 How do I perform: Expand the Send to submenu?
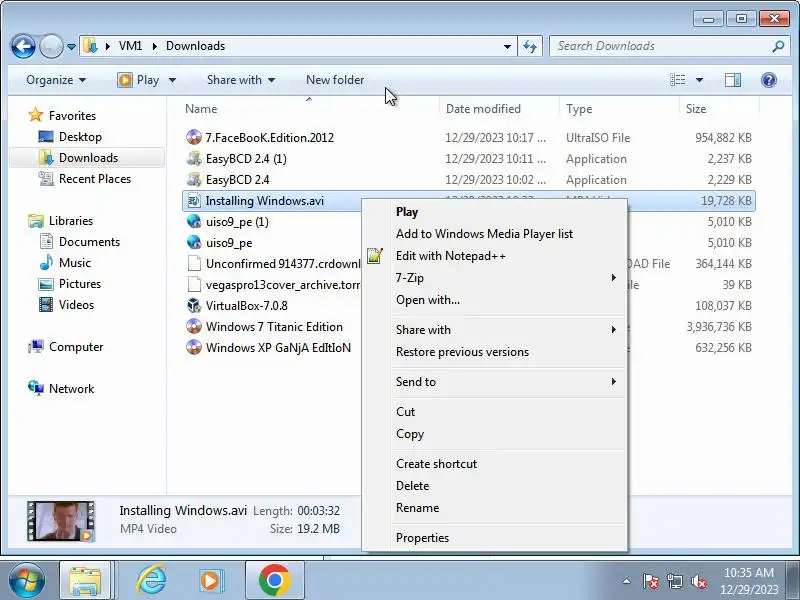click(x=494, y=382)
